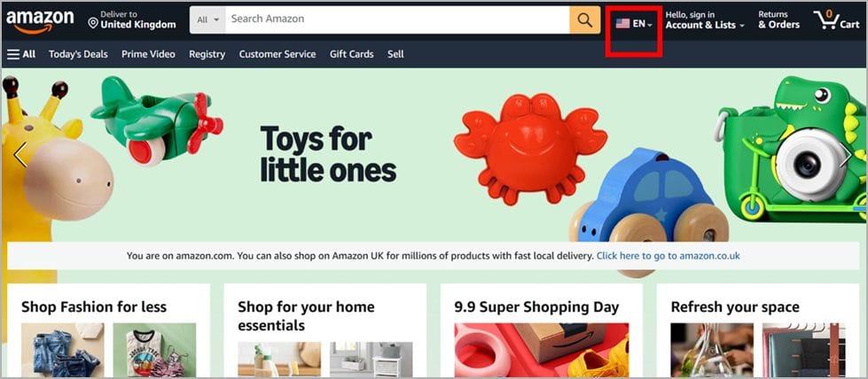Focus the Search Amazon input field
The height and width of the screenshot is (379, 868).
(397, 19)
